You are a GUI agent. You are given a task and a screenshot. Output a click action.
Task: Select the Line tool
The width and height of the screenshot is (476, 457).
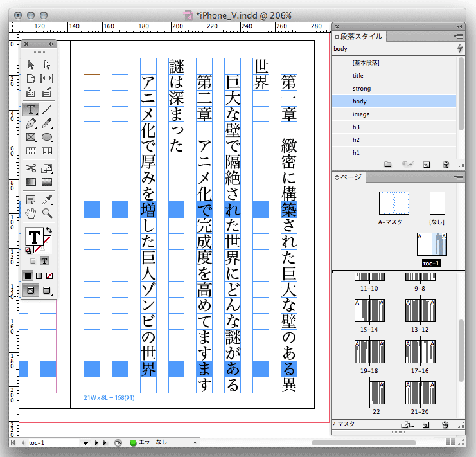47,110
